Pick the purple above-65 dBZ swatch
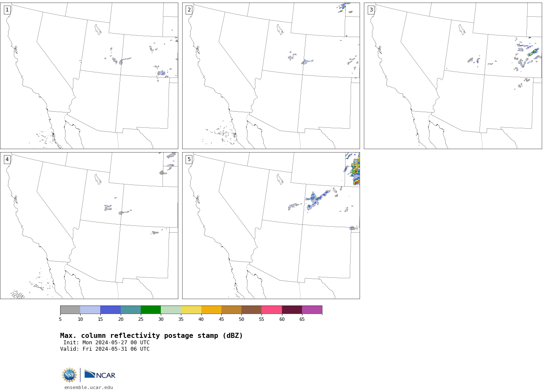Viewport: 546px width, 392px height. pos(312,310)
